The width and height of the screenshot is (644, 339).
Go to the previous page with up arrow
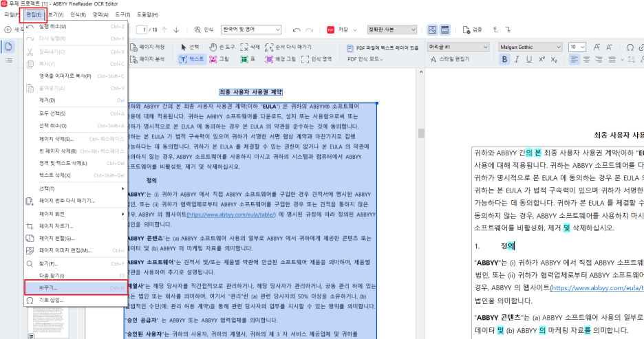[x=164, y=30]
